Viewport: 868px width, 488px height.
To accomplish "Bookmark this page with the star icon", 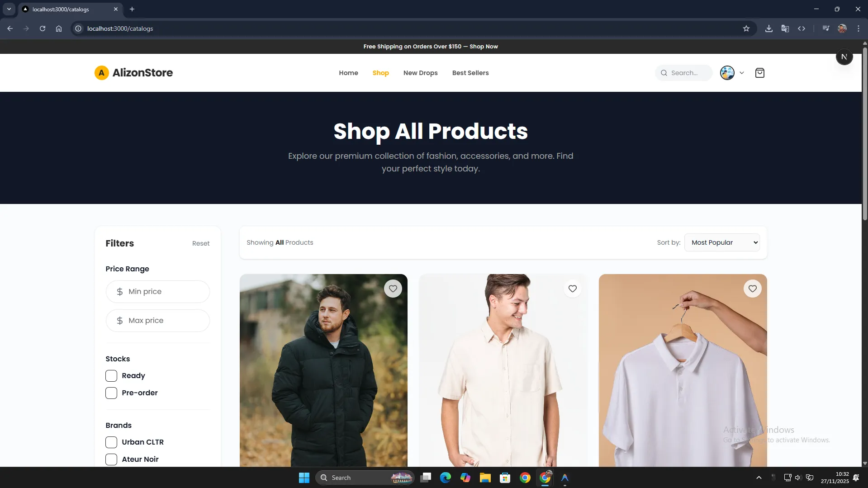I will [x=746, y=28].
